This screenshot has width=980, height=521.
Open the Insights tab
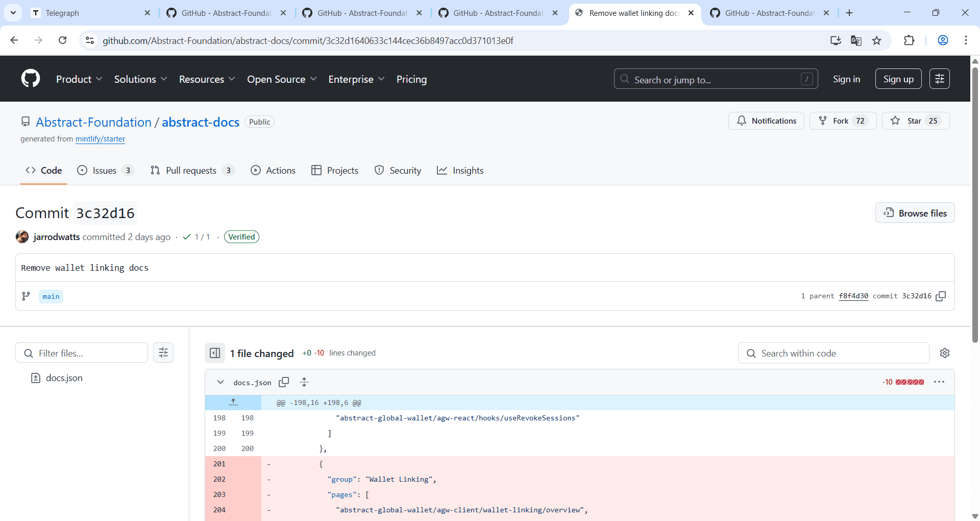click(460, 171)
